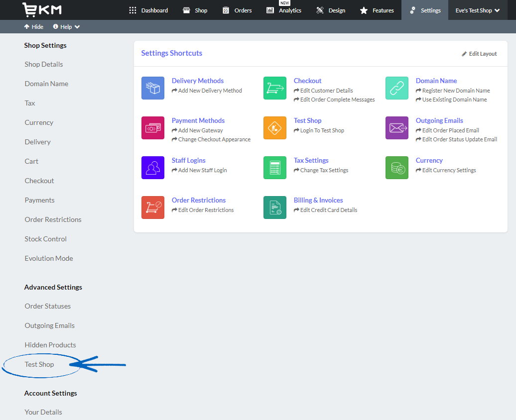
Task: Select Domain Name in the sidebar
Action: coord(46,84)
